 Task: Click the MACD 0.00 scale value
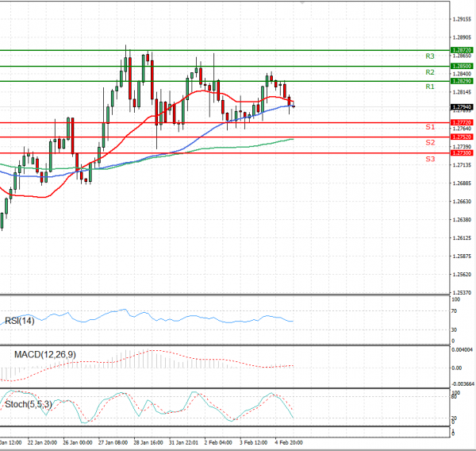pos(457,368)
